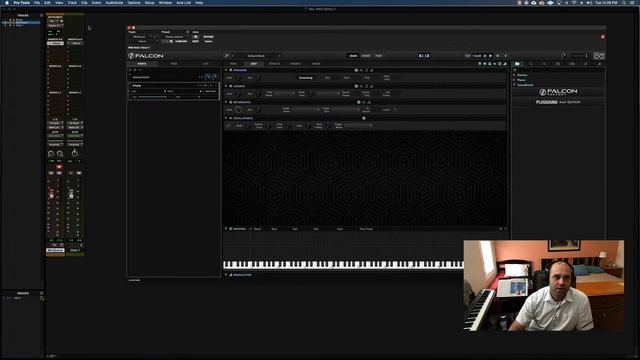Open the Setup menu
Image resolution: width=640 pixels, height=360 pixels.
click(150, 2)
